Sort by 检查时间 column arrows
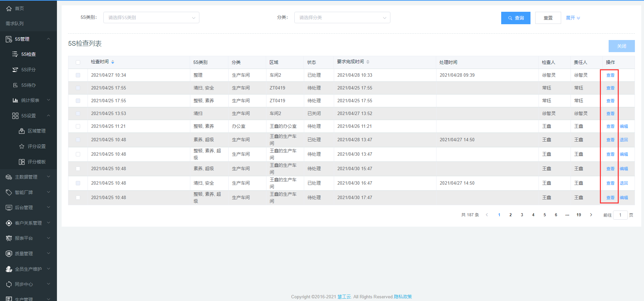This screenshot has width=644, height=301. (x=113, y=62)
